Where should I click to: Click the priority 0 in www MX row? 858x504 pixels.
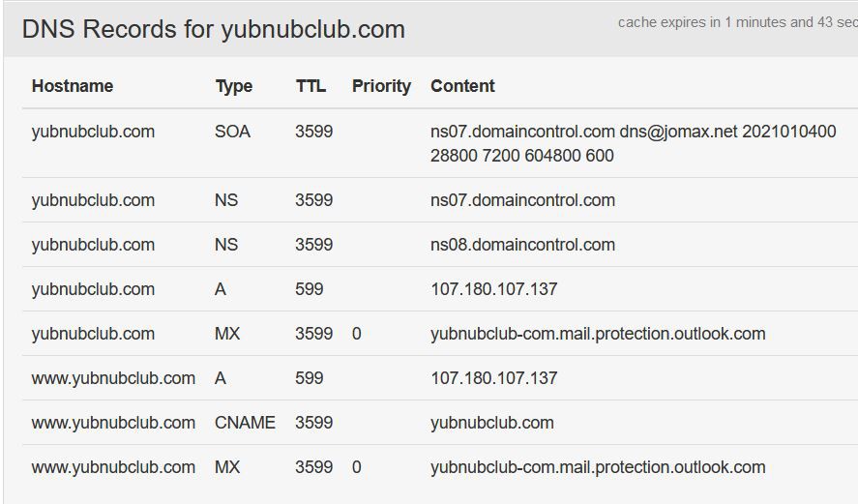tap(357, 467)
